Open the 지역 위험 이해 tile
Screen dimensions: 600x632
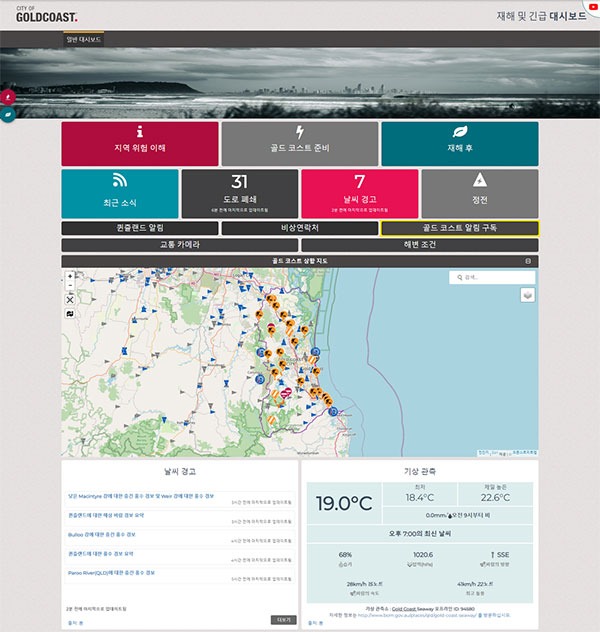140,144
